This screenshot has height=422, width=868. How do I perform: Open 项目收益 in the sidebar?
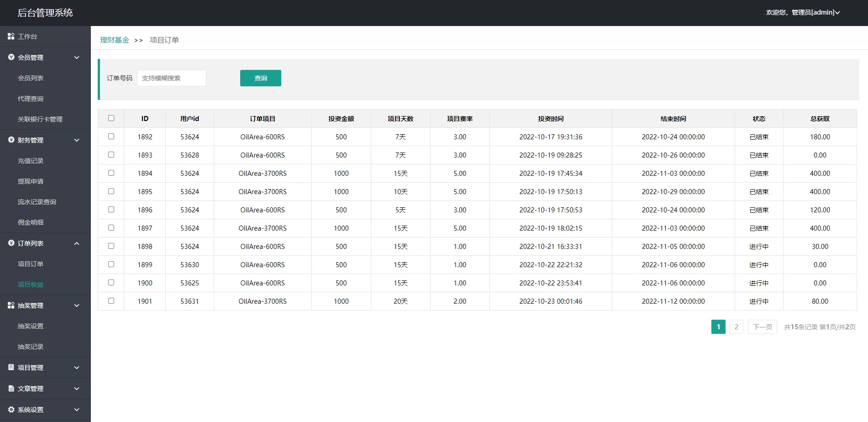click(31, 285)
